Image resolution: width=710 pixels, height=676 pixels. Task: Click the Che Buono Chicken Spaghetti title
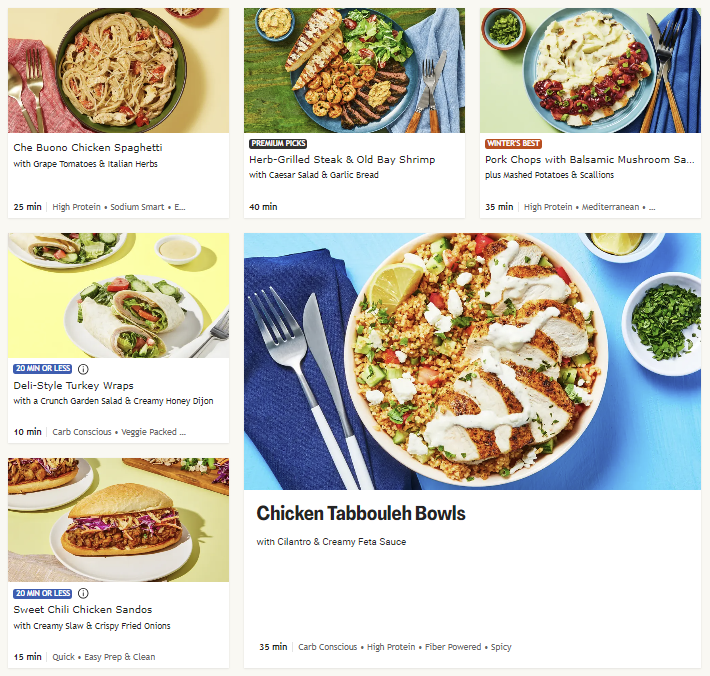(x=88, y=148)
